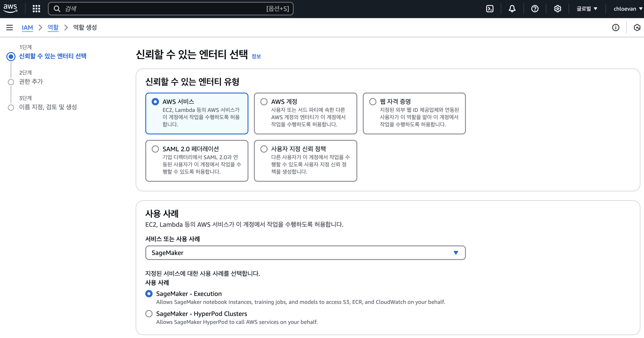
Task: Open the info panel icon
Action: 616,28
